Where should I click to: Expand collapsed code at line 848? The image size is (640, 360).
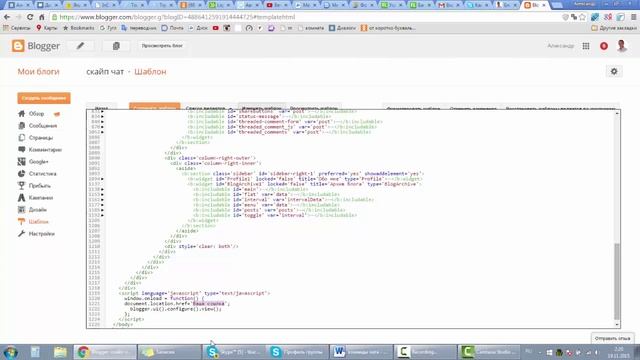coord(102,122)
